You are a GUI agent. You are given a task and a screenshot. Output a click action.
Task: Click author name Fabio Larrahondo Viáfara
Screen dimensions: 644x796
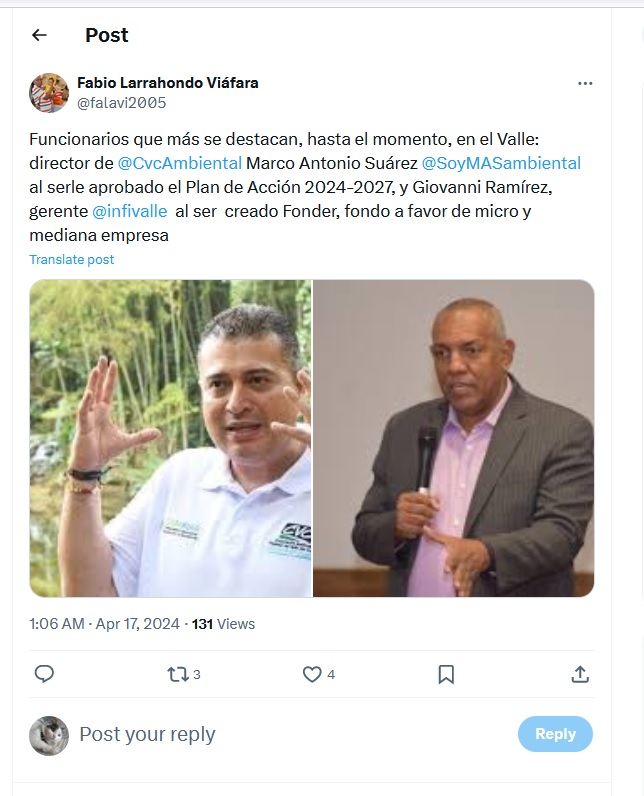pyautogui.click(x=167, y=83)
